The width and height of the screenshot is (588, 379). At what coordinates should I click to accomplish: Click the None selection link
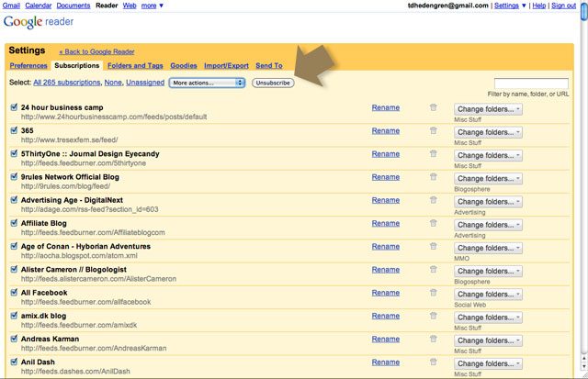(x=113, y=83)
